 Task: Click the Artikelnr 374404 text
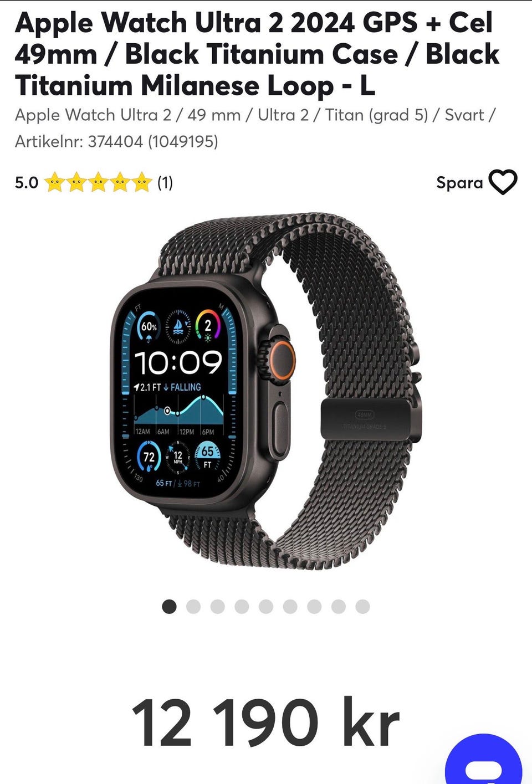tap(116, 141)
